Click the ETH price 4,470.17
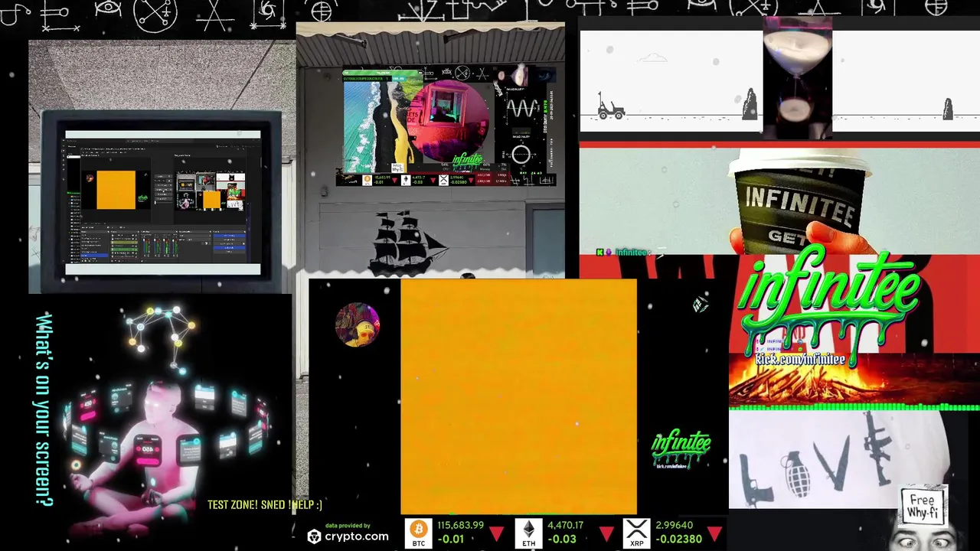 (x=565, y=525)
